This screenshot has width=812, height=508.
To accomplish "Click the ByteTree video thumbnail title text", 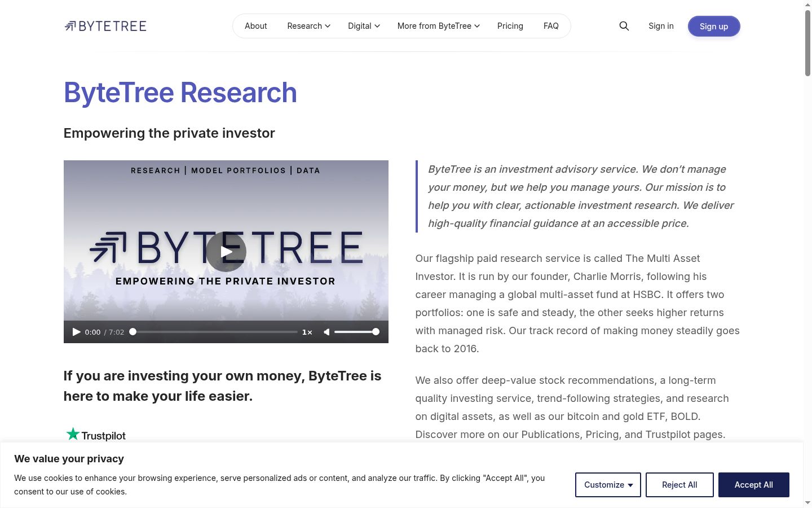I will (226, 247).
